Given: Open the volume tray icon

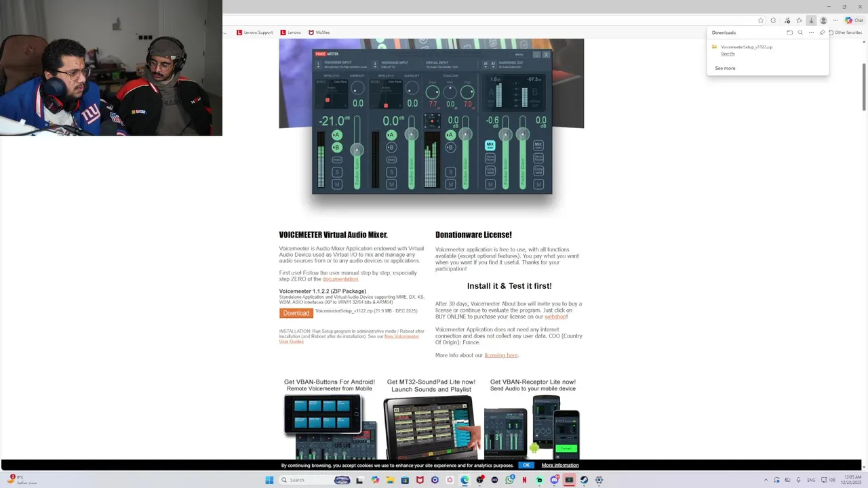Looking at the screenshot, I should coord(832,480).
